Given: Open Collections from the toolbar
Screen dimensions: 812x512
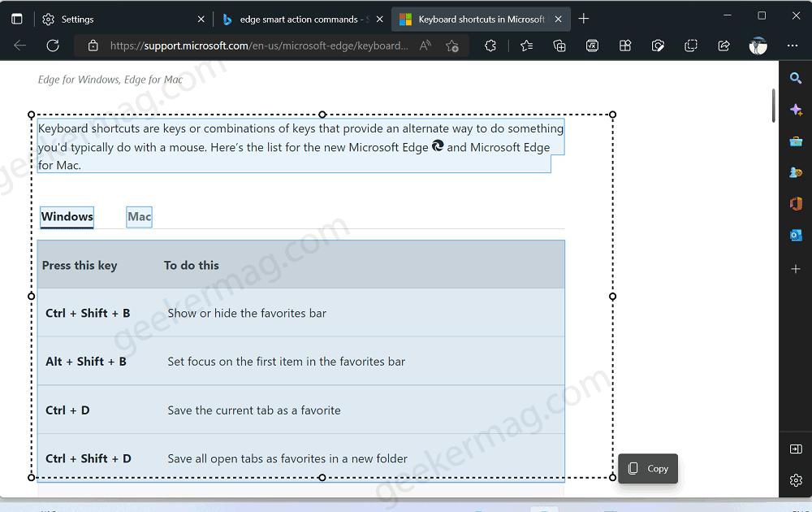Looking at the screenshot, I should [x=559, y=46].
